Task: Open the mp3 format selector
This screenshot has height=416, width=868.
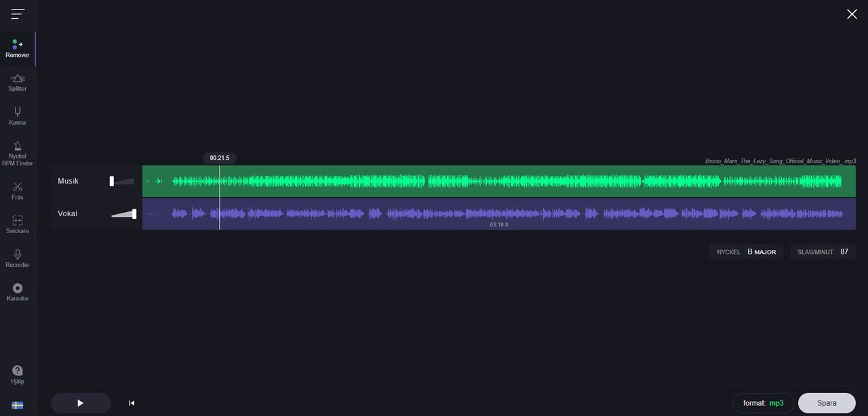Action: click(763, 403)
